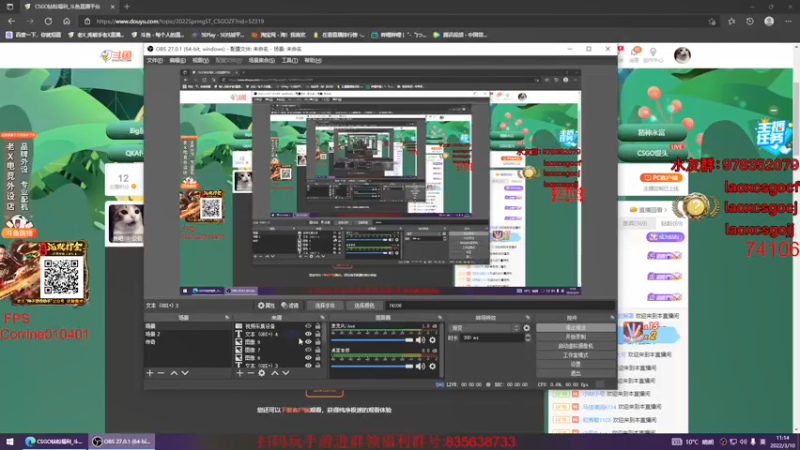Click the 启动虚拟摄像机 button
This screenshot has width=800, height=450.
pos(576,346)
